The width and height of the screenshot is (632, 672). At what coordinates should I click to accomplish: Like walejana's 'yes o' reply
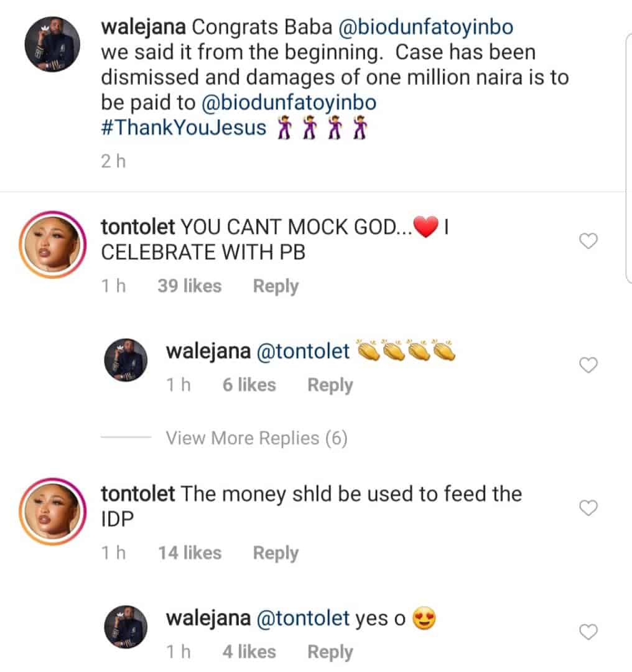(x=588, y=633)
